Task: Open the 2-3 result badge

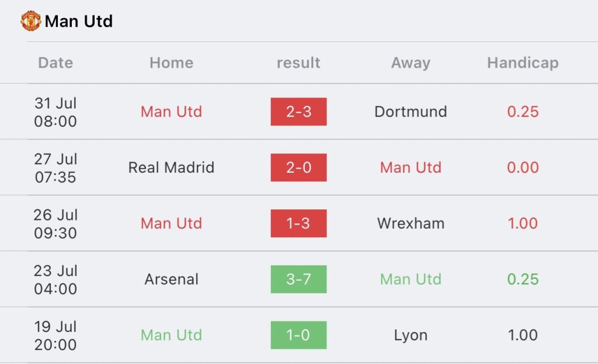Action: [298, 111]
